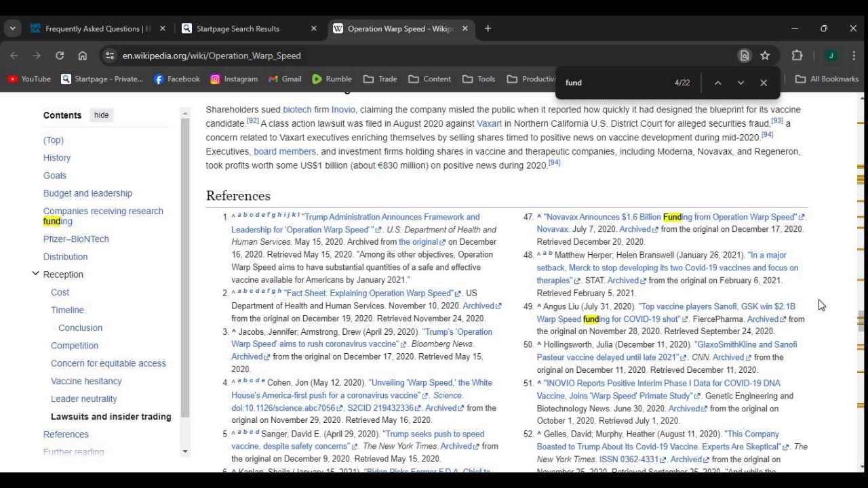Image resolution: width=868 pixels, height=488 pixels.
Task: Close the find bar
Action: point(764,83)
